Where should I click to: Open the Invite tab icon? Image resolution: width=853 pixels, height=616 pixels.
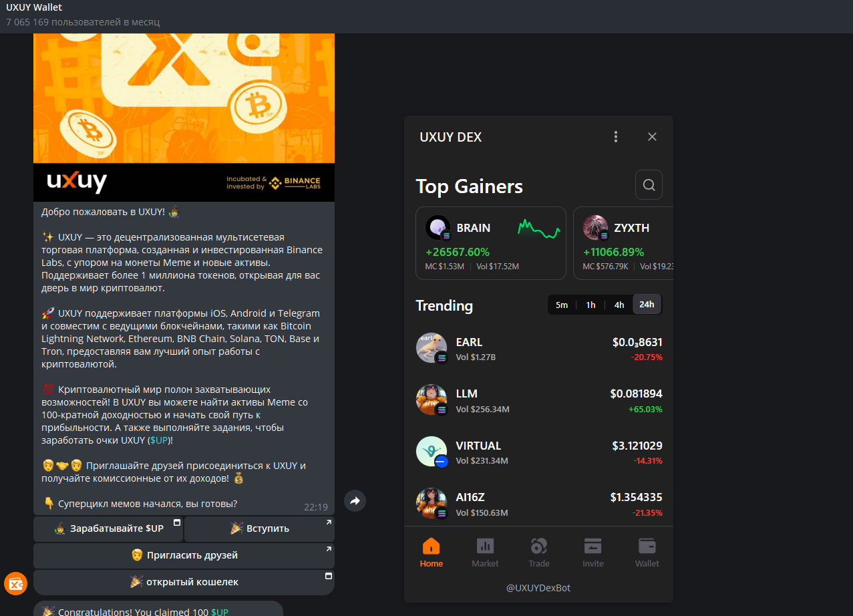tap(592, 546)
